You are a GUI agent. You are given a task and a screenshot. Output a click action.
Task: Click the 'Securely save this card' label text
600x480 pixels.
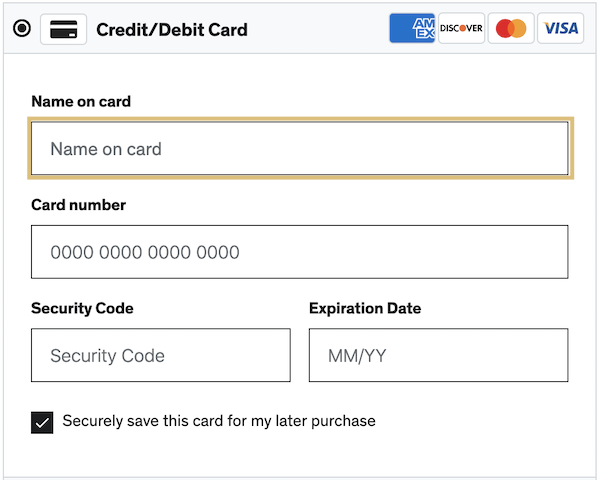pos(219,421)
